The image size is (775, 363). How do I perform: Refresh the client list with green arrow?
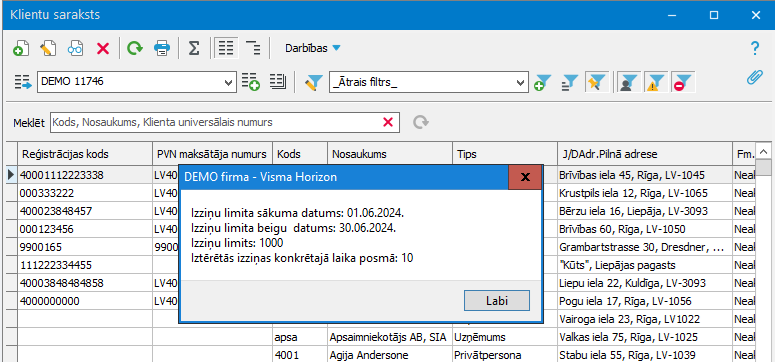(134, 48)
